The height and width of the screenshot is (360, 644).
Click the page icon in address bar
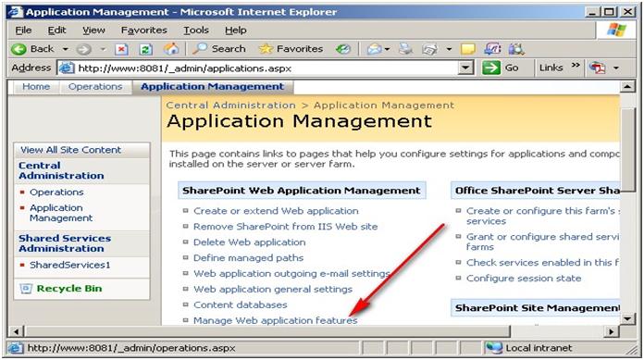(x=66, y=68)
